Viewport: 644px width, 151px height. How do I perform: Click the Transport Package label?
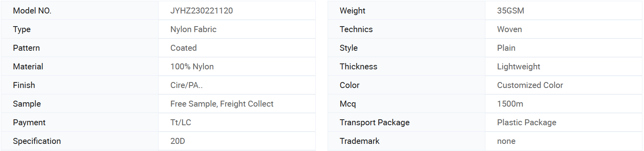tap(374, 122)
